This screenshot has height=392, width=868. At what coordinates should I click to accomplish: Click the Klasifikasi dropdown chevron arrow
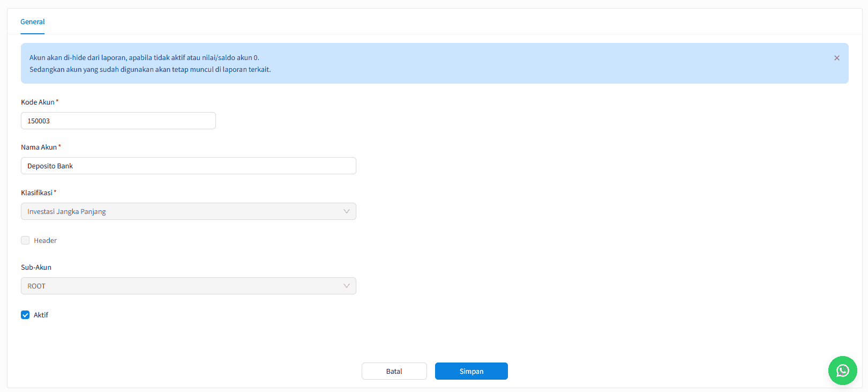(346, 211)
